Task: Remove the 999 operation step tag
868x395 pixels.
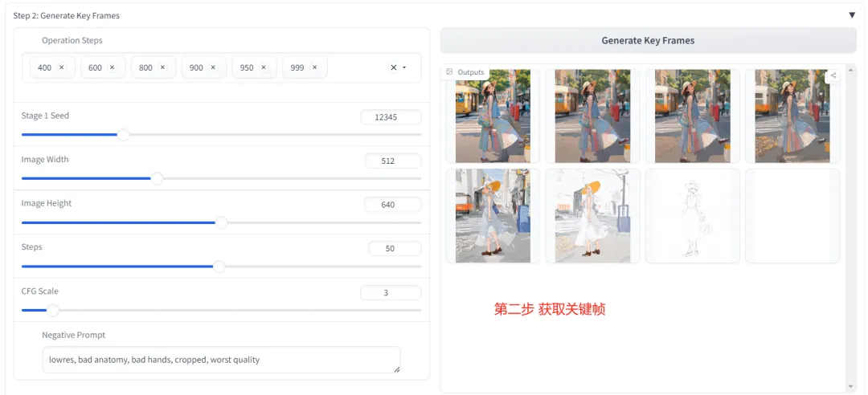Action: (x=314, y=67)
